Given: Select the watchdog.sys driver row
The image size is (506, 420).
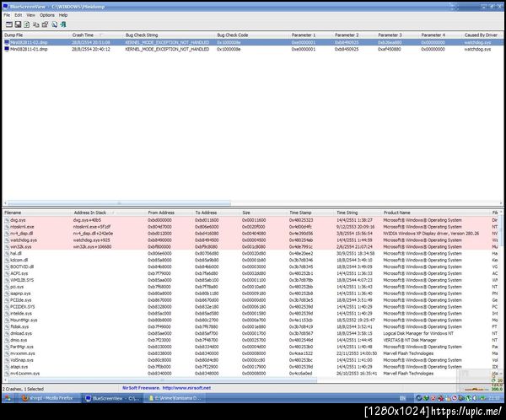Looking at the screenshot, I should point(250,240).
